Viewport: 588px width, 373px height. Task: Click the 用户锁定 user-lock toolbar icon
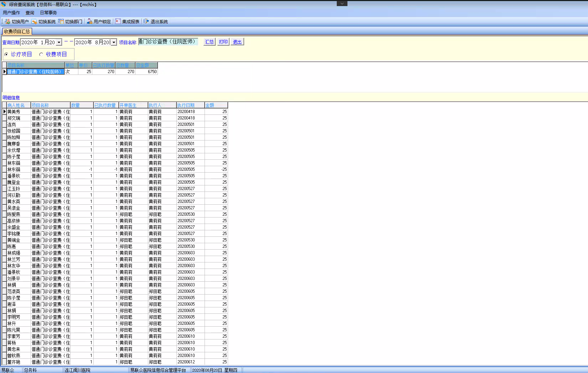tap(90, 21)
